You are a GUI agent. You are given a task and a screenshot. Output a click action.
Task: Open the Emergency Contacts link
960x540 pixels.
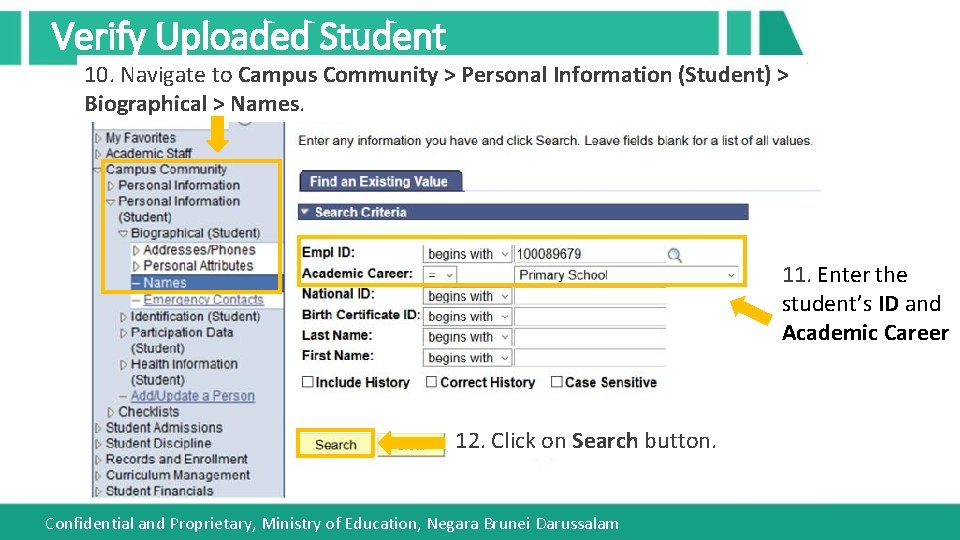click(x=203, y=299)
